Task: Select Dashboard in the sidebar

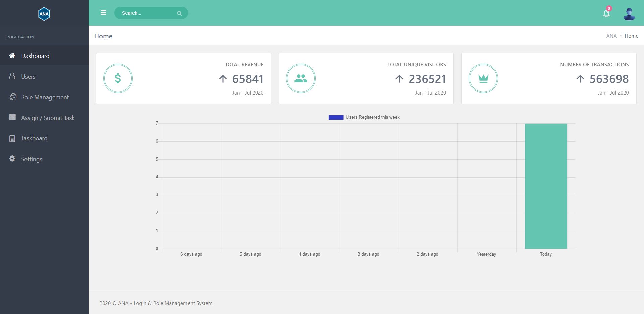Action: (x=35, y=56)
